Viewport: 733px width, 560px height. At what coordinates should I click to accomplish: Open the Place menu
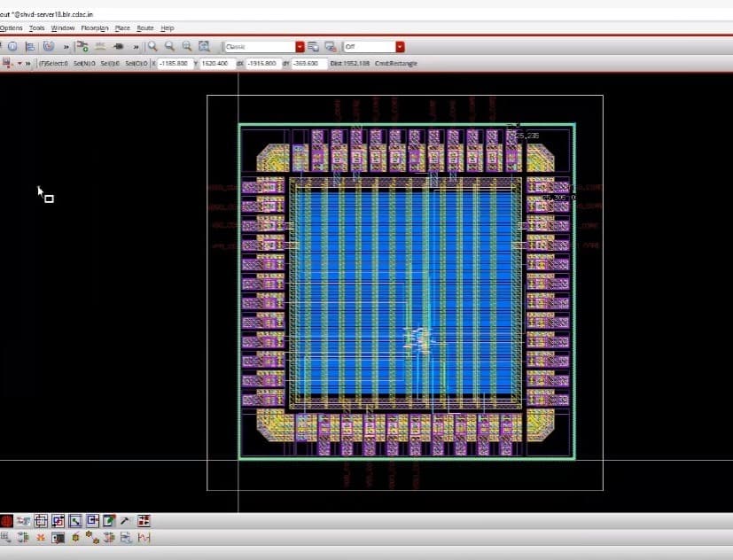[122, 28]
